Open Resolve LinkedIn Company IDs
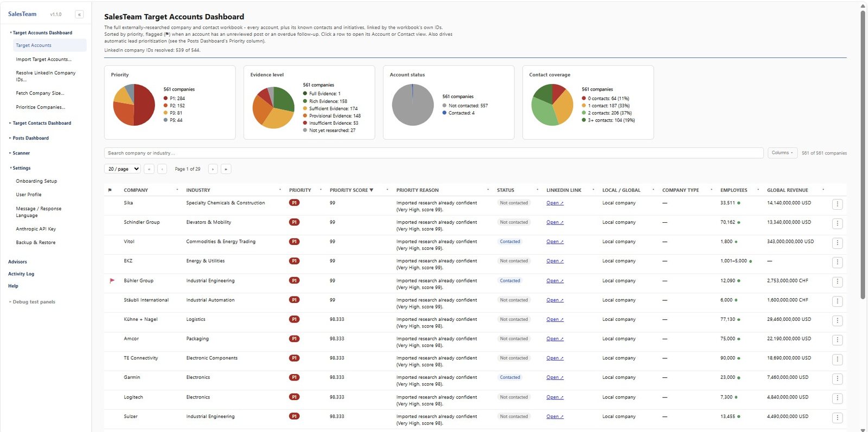This screenshot has width=868, height=432. tap(46, 76)
